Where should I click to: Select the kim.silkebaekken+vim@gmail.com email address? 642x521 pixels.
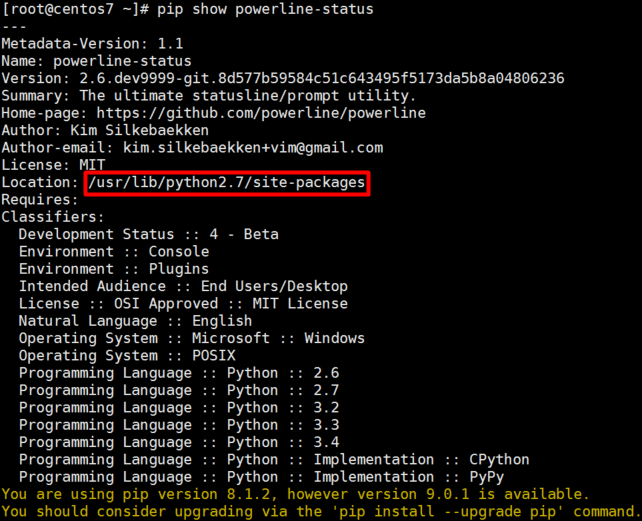click(x=253, y=148)
